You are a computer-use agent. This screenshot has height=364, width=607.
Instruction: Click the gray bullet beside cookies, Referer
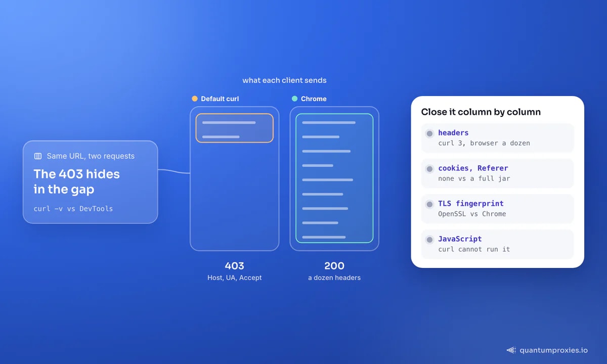click(429, 169)
